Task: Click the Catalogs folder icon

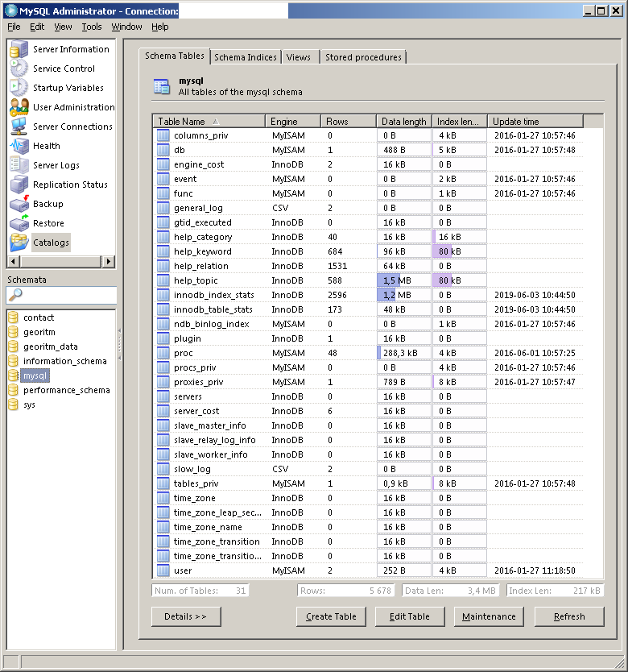Action: (19, 243)
